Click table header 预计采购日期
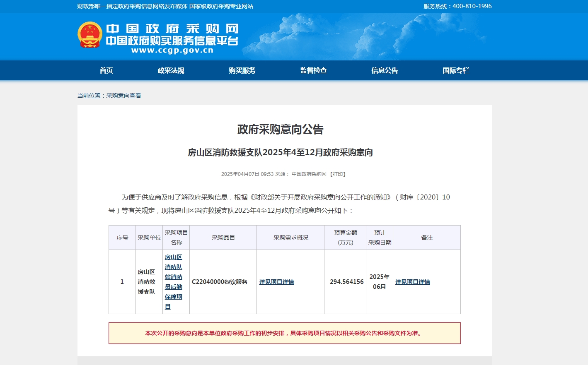The width and height of the screenshot is (588, 365). (x=380, y=238)
